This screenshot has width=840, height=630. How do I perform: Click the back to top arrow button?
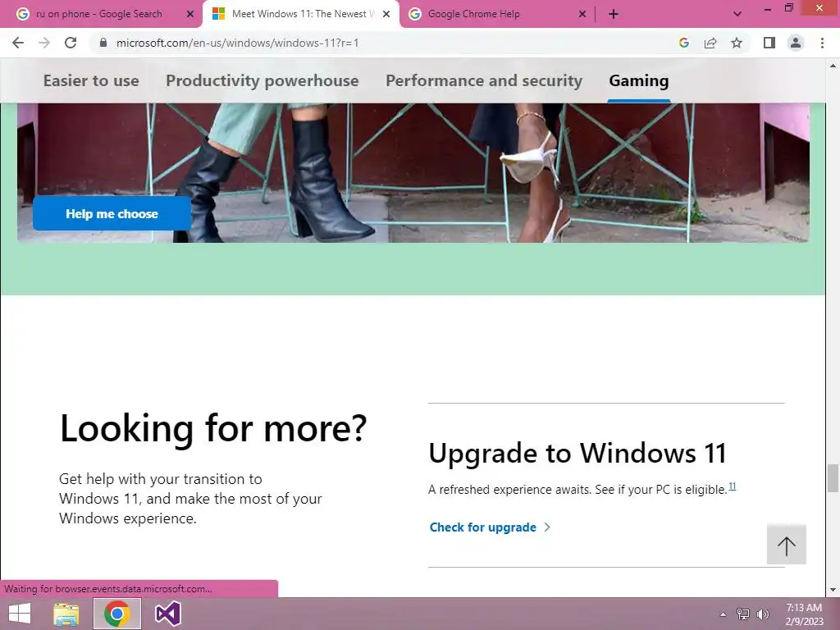tap(787, 545)
